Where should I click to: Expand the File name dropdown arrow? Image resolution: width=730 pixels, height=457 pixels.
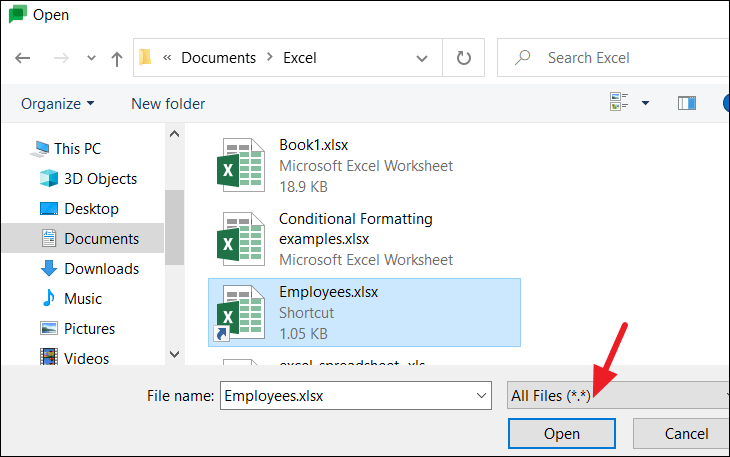(x=481, y=396)
